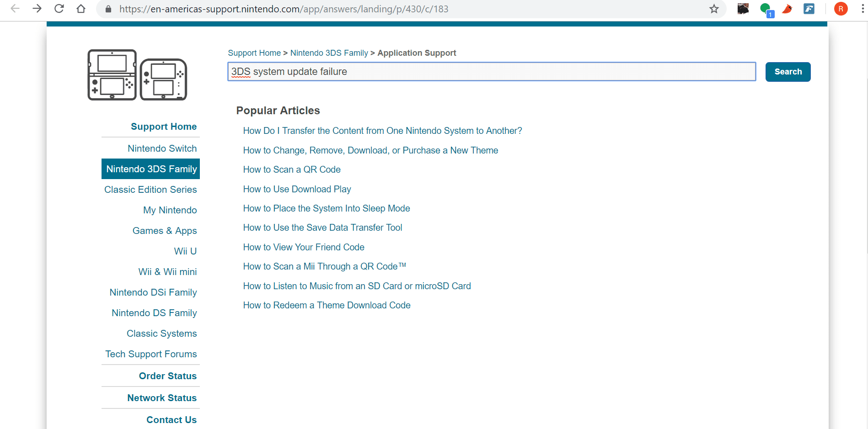Select My Nintendo in sidebar

click(170, 210)
